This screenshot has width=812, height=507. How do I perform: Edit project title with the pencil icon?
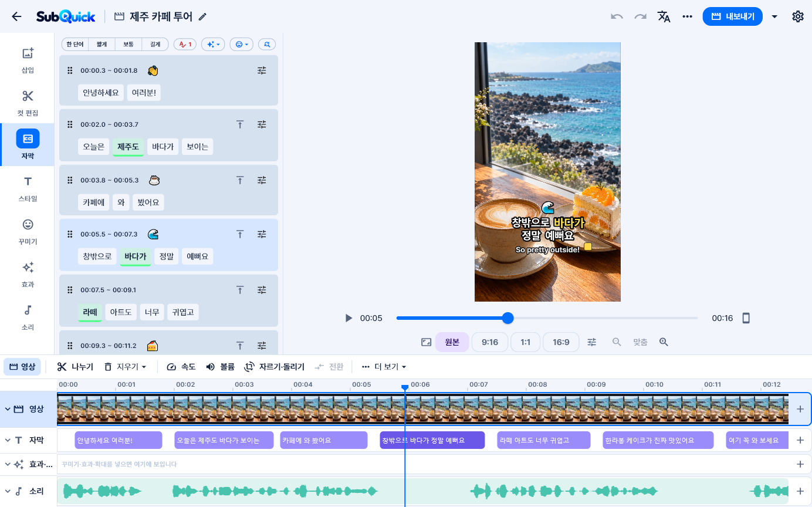point(202,16)
